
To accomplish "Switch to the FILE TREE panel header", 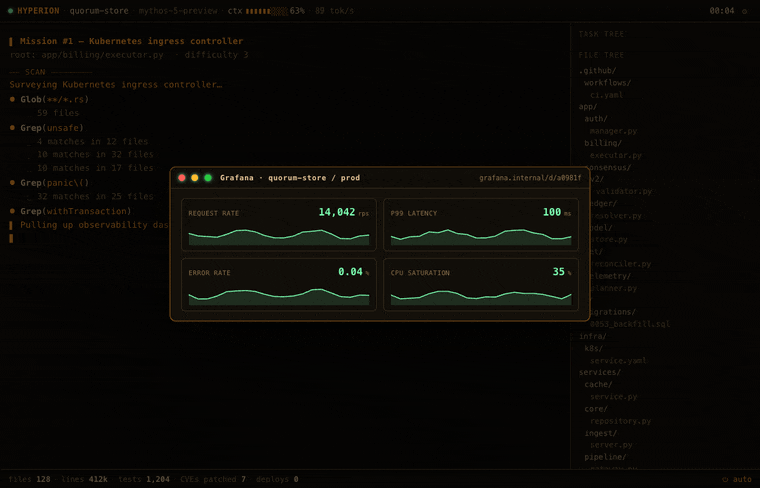I will pyautogui.click(x=602, y=55).
